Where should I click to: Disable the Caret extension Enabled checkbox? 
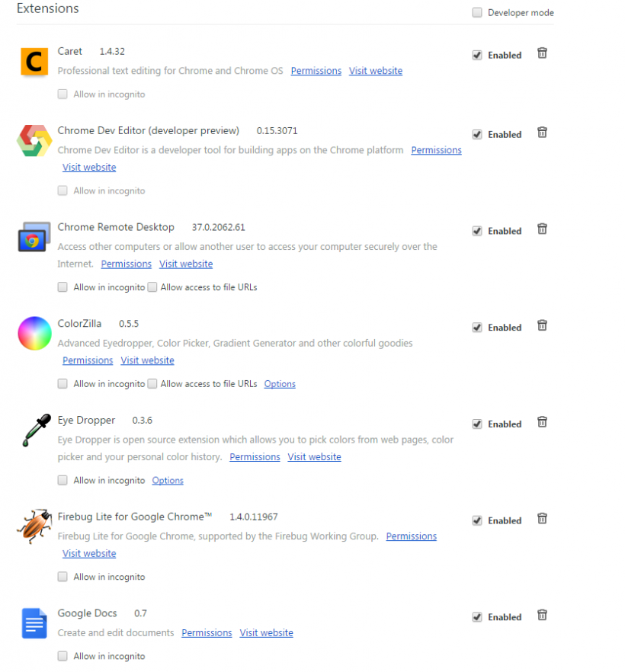click(x=477, y=56)
